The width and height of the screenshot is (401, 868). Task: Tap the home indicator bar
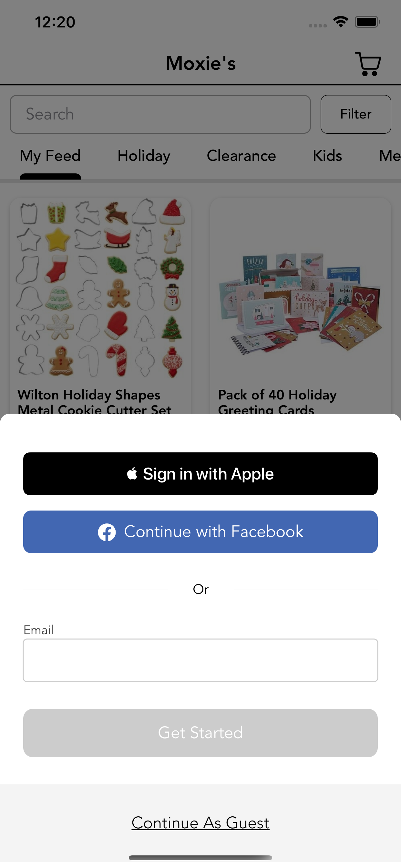(x=200, y=858)
